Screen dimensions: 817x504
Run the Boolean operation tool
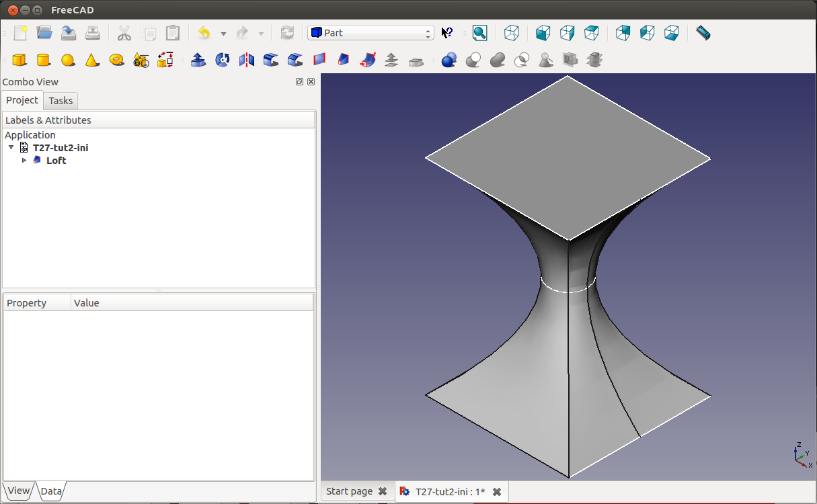449,60
